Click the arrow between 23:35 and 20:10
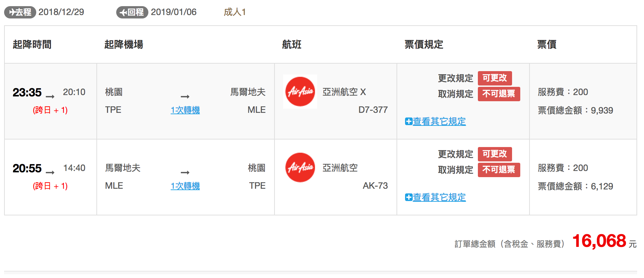This screenshot has height=278, width=644. [50, 96]
